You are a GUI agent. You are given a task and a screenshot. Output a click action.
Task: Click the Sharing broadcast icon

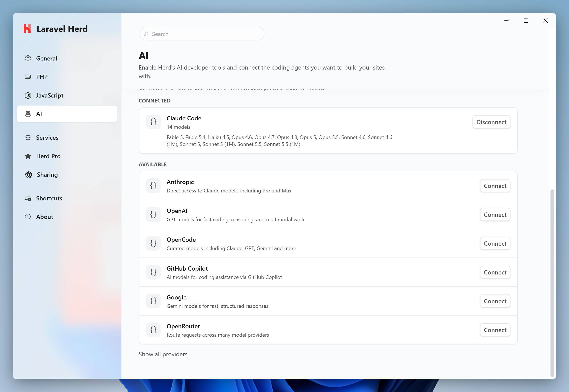[x=28, y=175]
